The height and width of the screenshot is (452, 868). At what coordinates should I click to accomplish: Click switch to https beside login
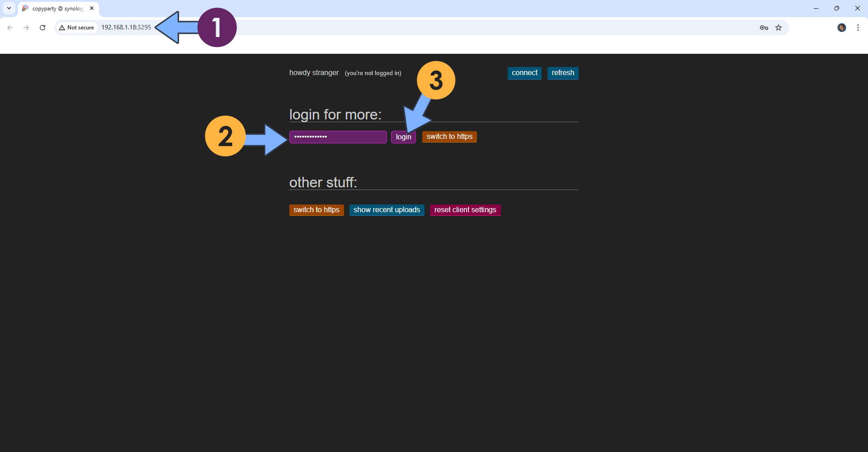tap(449, 137)
